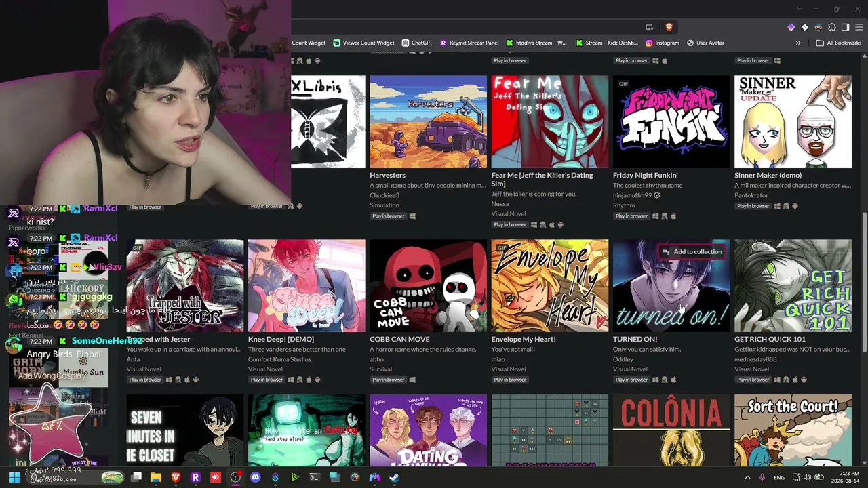Open the Fear Me game thumbnail
Image resolution: width=868 pixels, height=488 pixels.
[x=550, y=121]
